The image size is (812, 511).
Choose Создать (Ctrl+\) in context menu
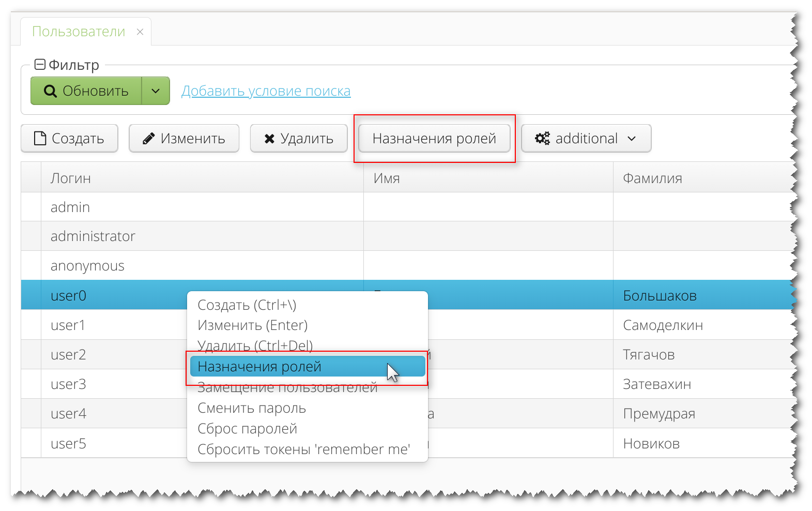click(x=307, y=305)
